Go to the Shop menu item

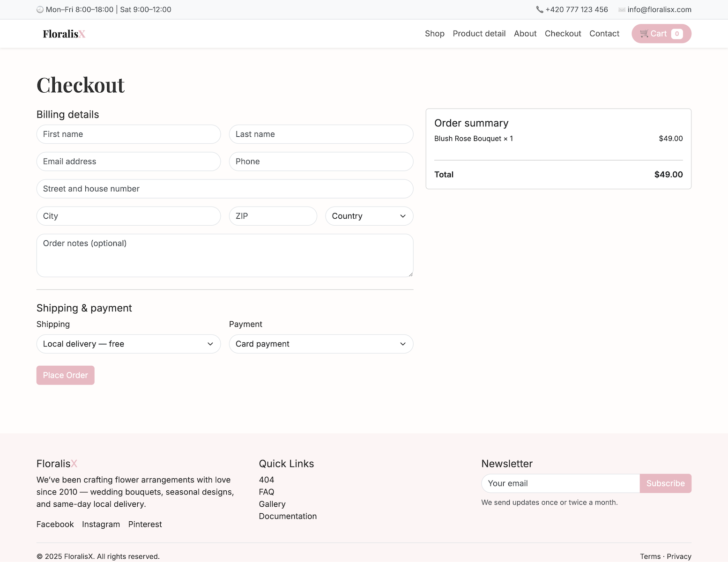pos(434,34)
